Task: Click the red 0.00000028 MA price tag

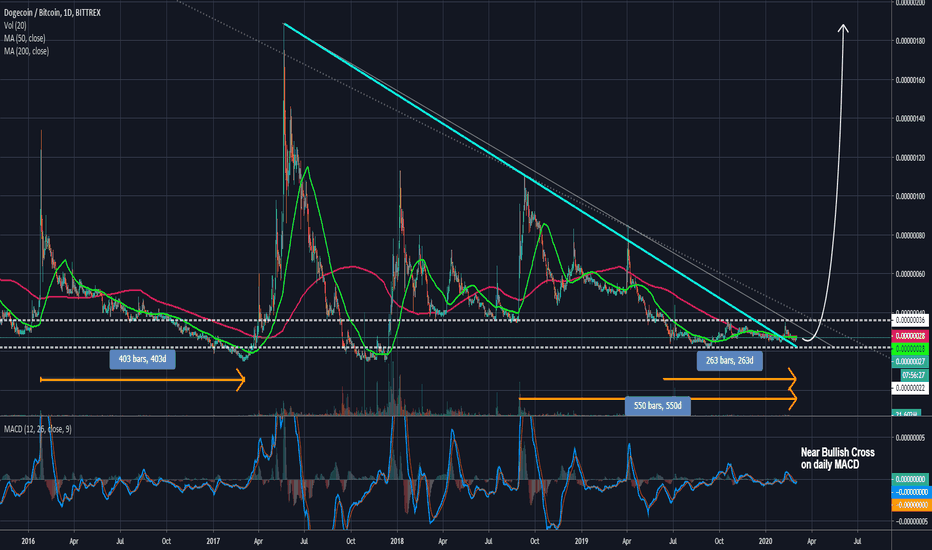Action: tap(910, 337)
